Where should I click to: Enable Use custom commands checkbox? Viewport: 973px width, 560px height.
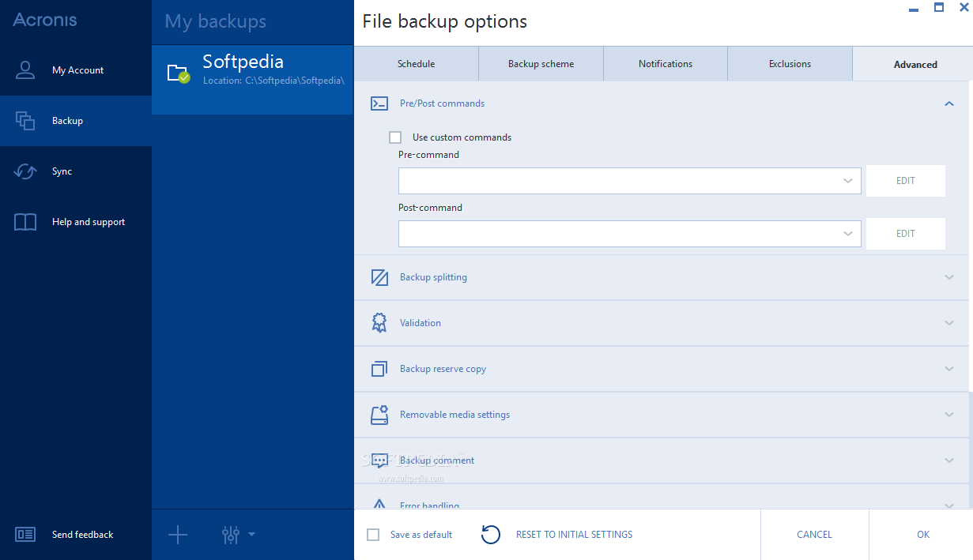(395, 137)
